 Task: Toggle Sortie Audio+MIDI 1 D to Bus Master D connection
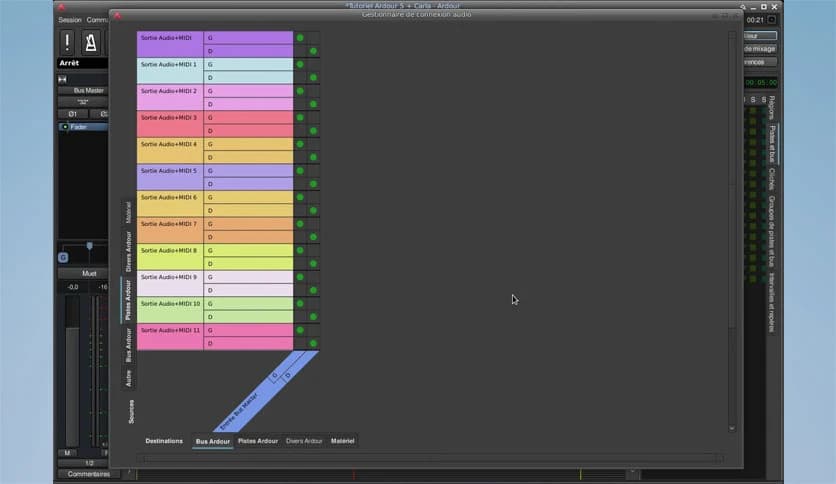click(x=314, y=78)
